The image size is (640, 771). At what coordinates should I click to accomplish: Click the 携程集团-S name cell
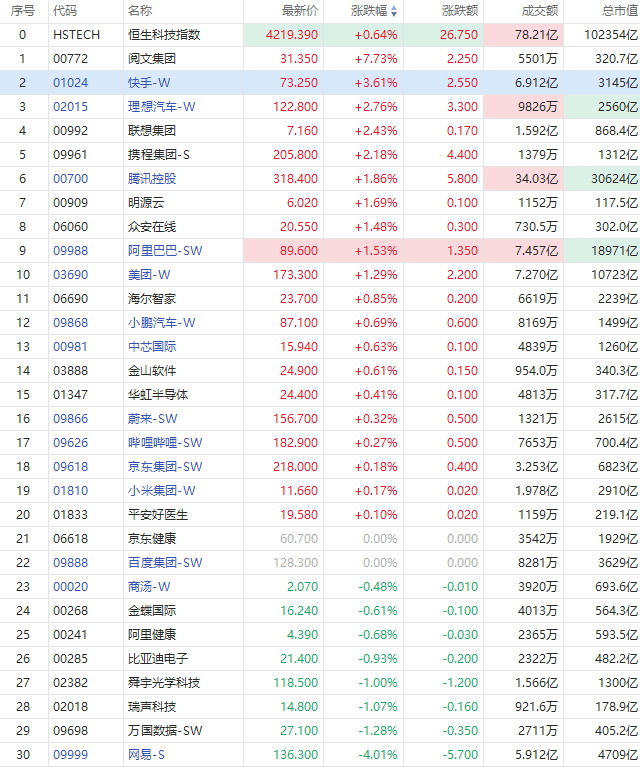(159, 154)
